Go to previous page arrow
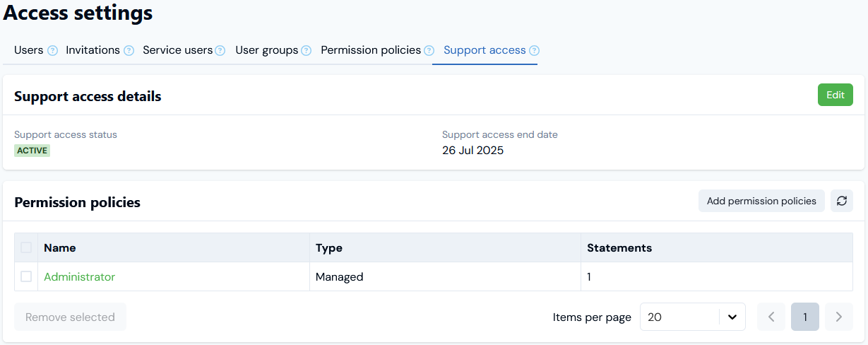The height and width of the screenshot is (345, 868). pyautogui.click(x=771, y=317)
